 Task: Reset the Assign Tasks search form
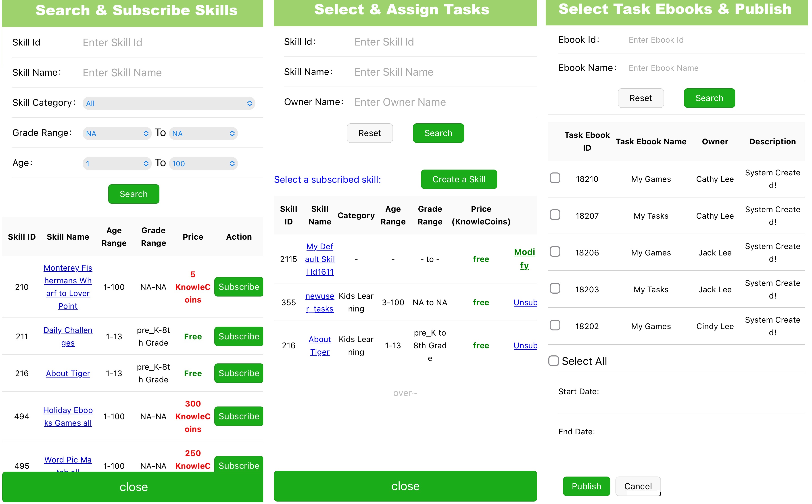tap(369, 133)
